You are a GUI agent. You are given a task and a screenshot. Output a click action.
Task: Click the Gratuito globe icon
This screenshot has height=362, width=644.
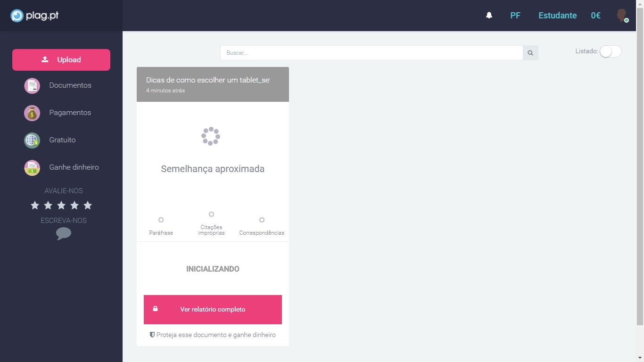32,140
